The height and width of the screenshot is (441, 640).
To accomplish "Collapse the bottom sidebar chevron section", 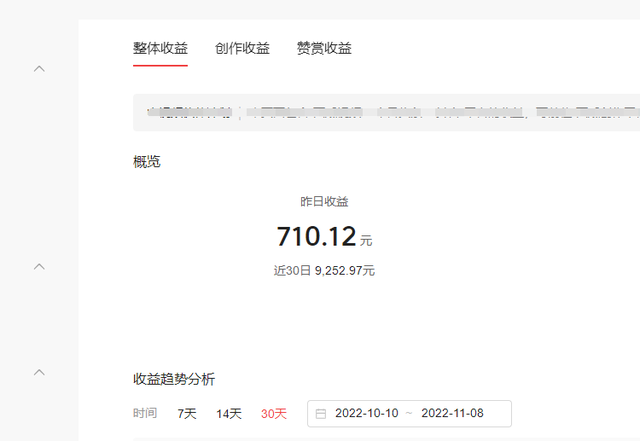I will (40, 372).
